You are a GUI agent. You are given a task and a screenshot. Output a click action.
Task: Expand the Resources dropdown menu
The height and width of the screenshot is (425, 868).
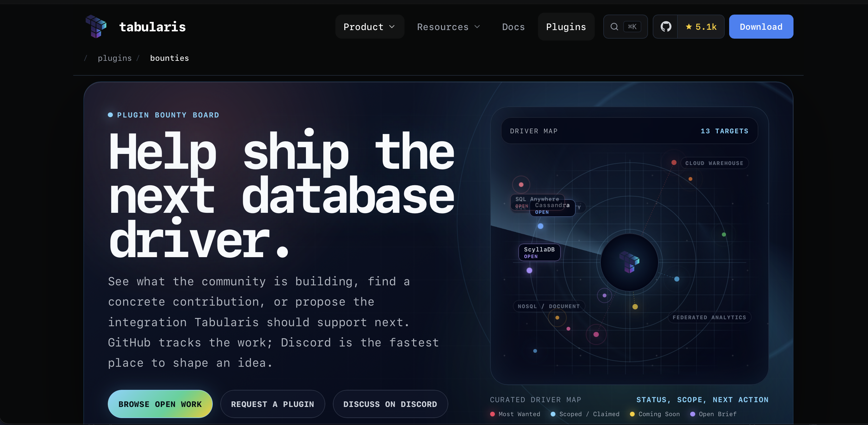[x=448, y=27]
